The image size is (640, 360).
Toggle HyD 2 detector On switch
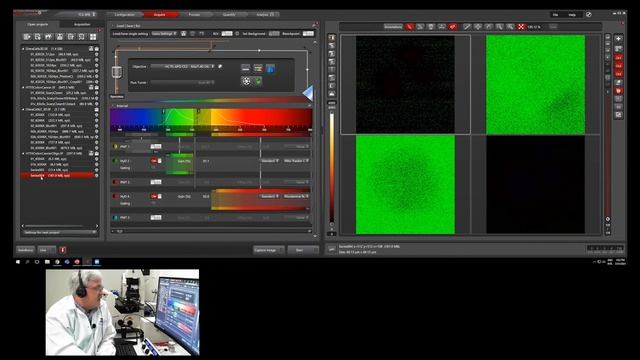(156, 161)
